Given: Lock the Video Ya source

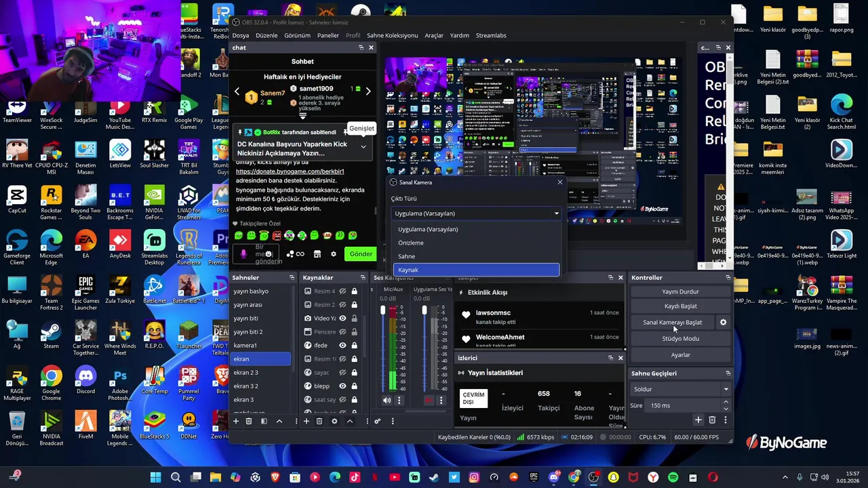Looking at the screenshot, I should (x=354, y=318).
